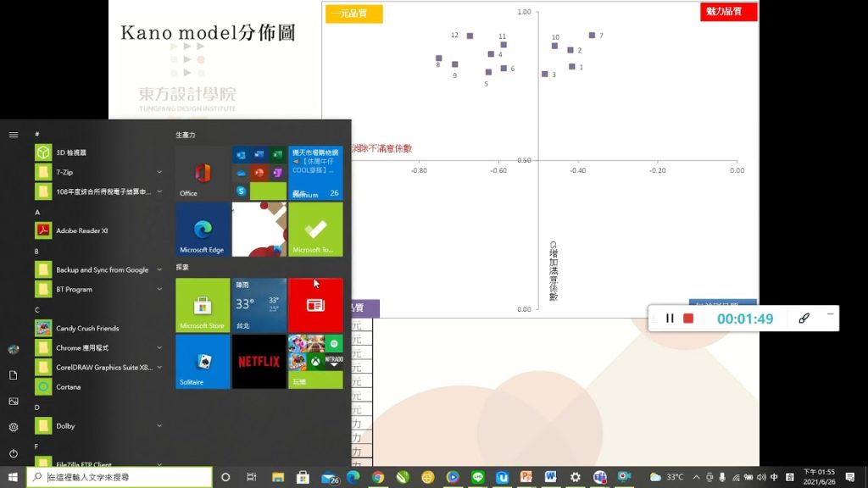
Task: Open File Explorer from the taskbar
Action: (x=278, y=477)
